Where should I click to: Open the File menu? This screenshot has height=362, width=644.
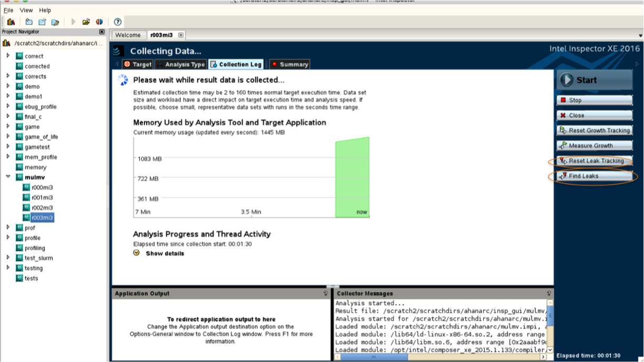7,9
